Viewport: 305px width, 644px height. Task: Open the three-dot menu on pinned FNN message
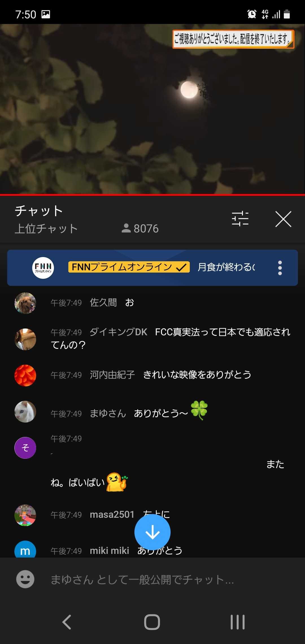point(280,268)
